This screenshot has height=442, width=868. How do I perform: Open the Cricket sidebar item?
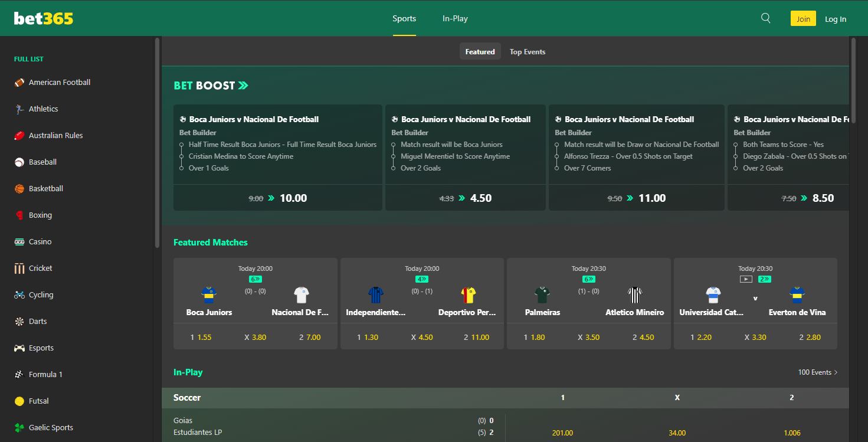[x=77, y=269]
